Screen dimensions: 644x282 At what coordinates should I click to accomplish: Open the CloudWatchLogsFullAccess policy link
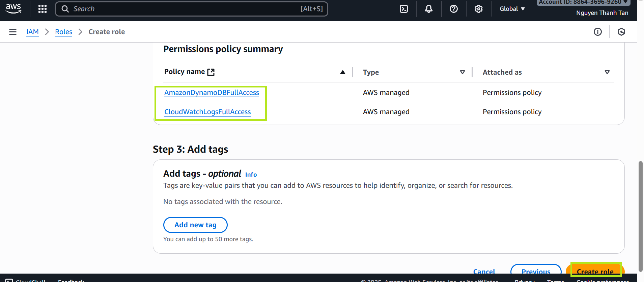coord(207,112)
